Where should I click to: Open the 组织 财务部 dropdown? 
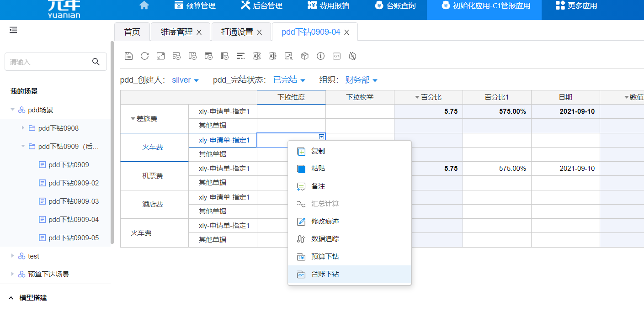[361, 80]
